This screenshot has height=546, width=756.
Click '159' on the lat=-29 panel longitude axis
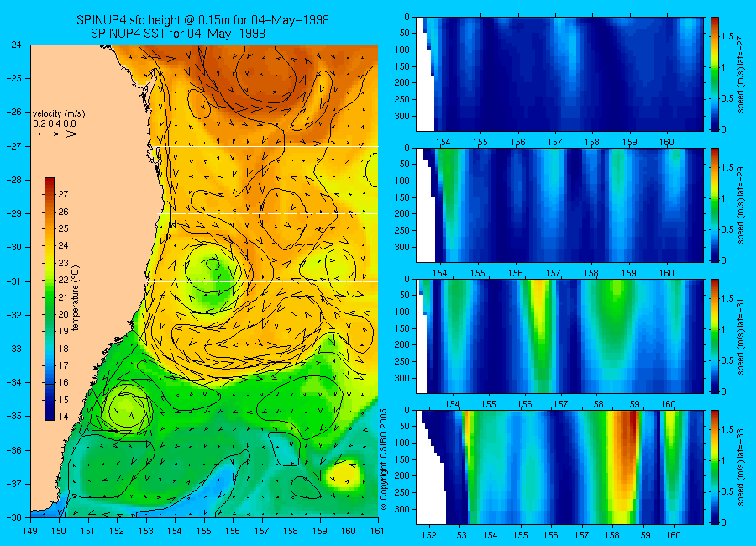tap(629, 274)
